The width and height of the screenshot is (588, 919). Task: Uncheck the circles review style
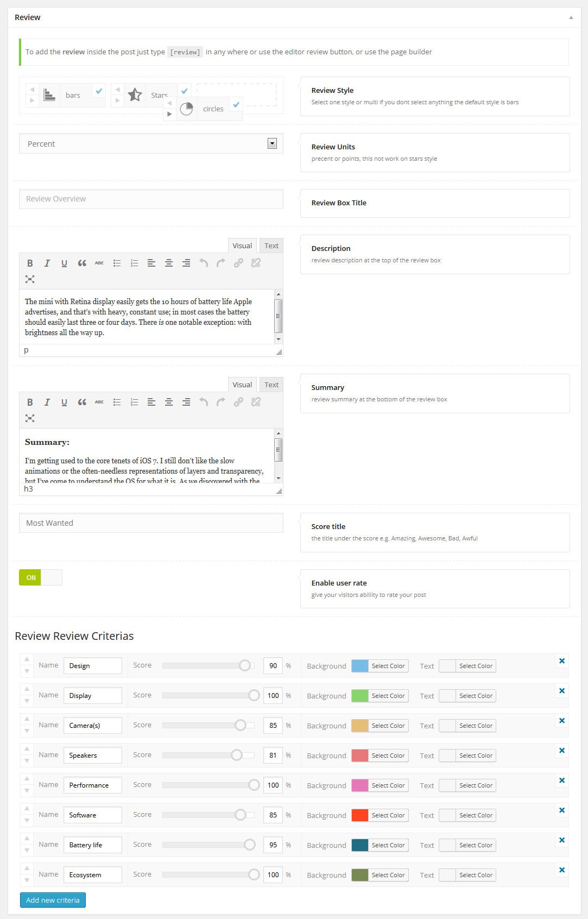[x=236, y=104]
